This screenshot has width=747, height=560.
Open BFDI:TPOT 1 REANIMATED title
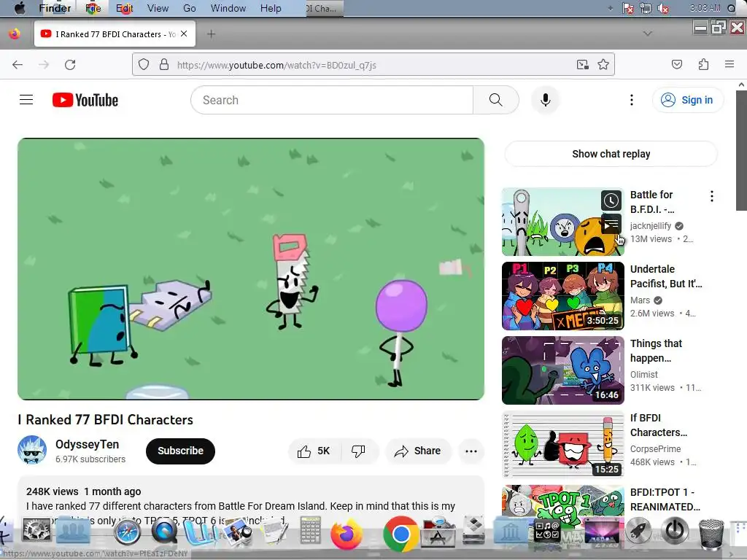coord(665,499)
